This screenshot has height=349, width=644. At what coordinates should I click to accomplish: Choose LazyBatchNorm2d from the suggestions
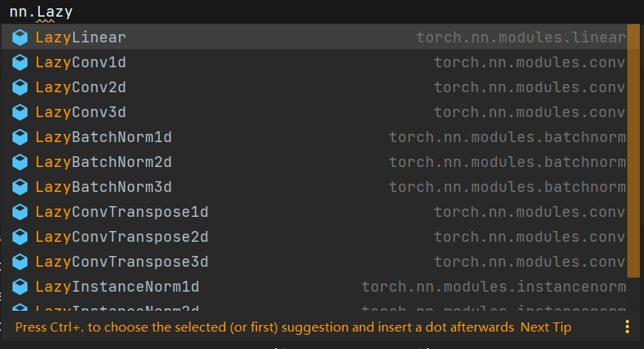tap(315, 162)
